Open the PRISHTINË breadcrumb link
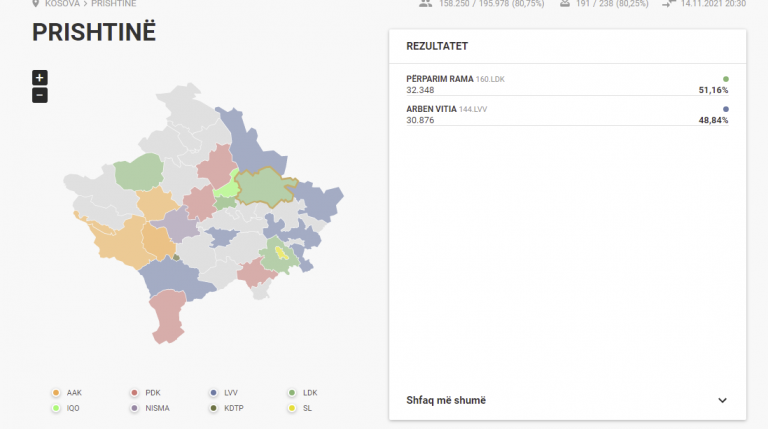 (x=114, y=3)
